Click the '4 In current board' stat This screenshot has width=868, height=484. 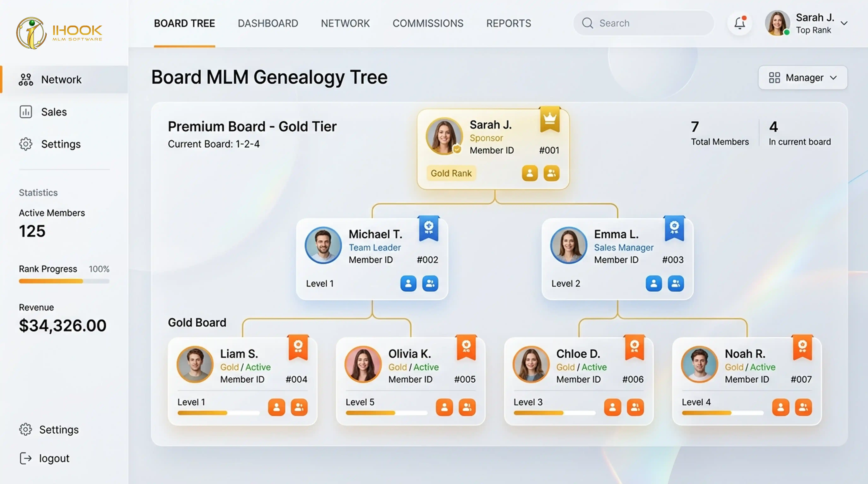click(800, 133)
